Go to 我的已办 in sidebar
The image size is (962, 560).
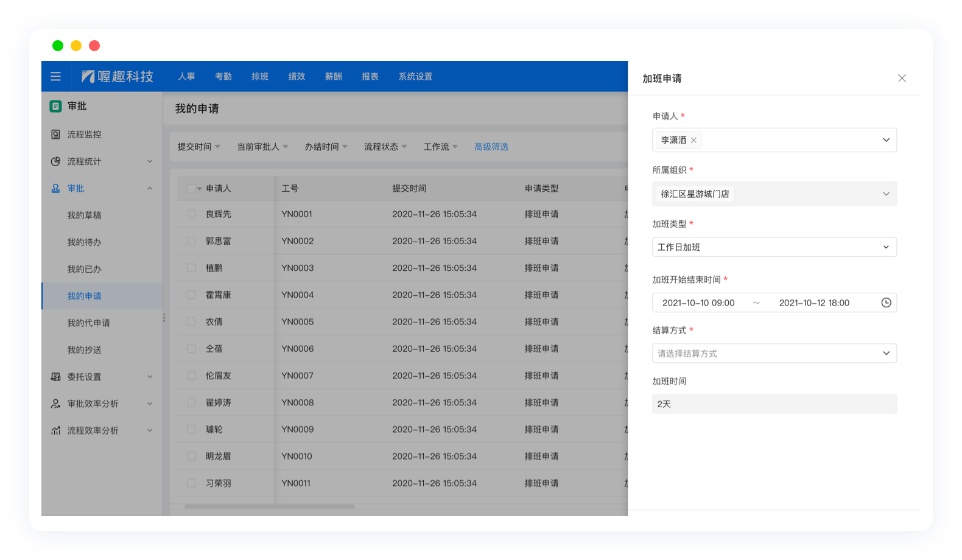point(85,269)
